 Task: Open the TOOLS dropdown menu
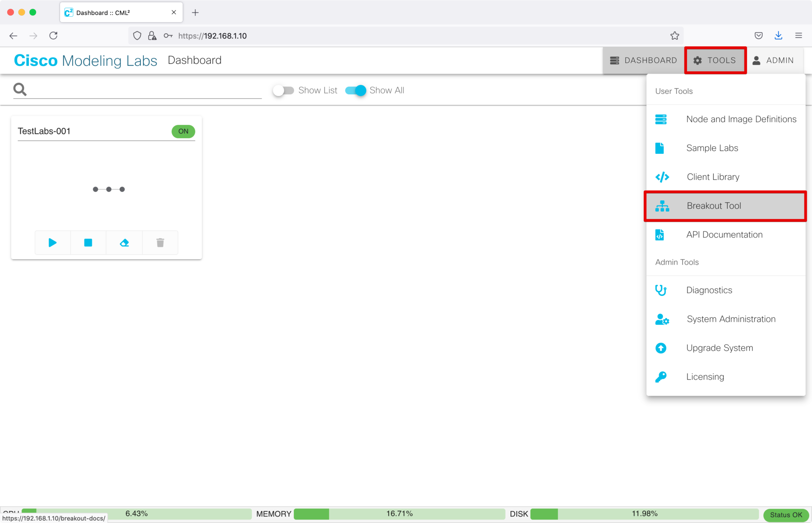715,60
